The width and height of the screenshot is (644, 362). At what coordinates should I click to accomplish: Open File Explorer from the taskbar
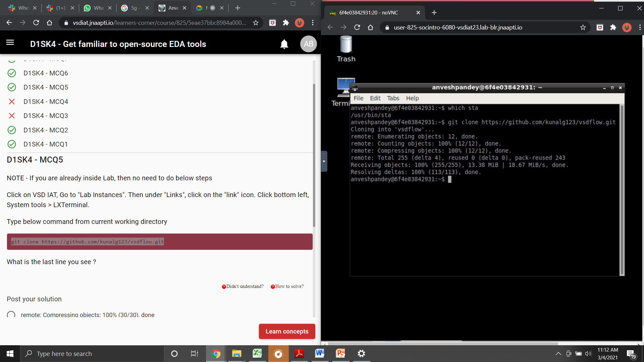(236, 354)
